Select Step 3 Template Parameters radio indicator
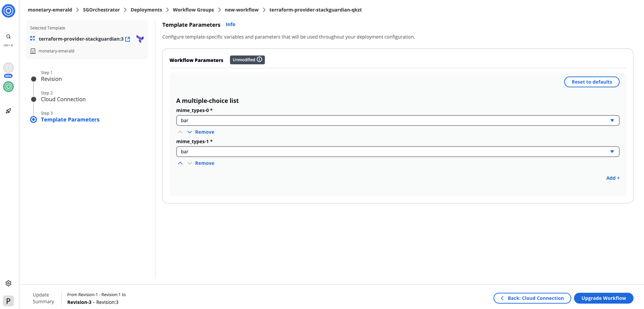 point(33,119)
